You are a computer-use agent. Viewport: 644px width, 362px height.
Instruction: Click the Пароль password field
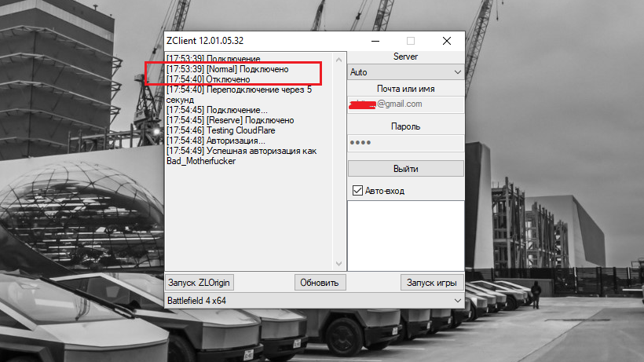[406, 143]
